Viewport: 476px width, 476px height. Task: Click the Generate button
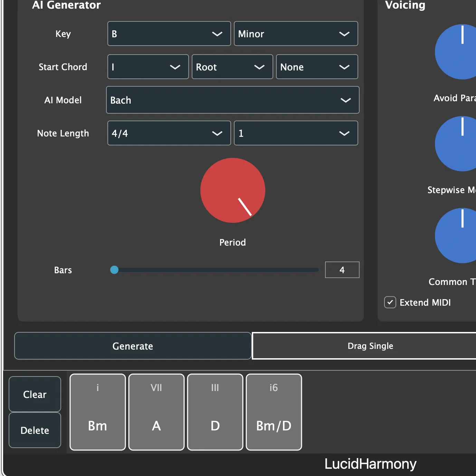coord(133,346)
